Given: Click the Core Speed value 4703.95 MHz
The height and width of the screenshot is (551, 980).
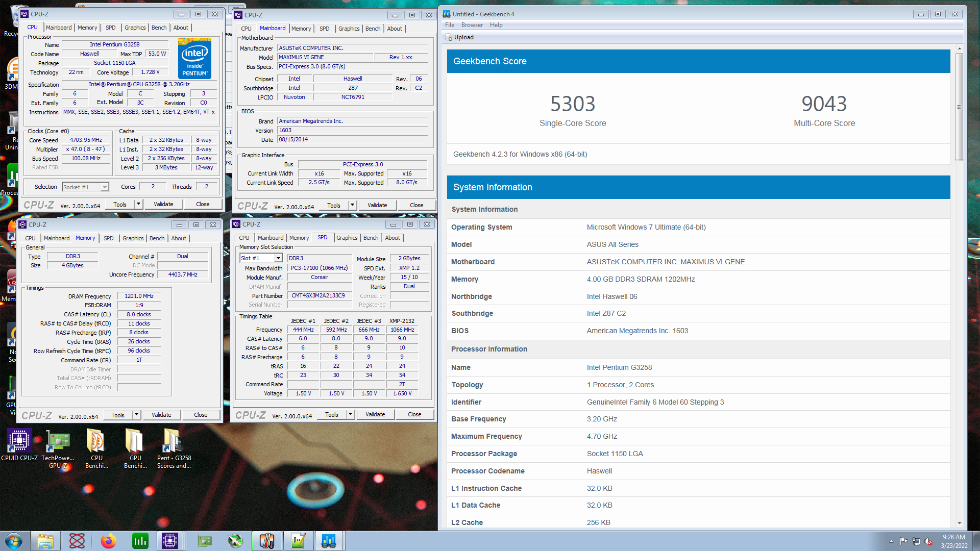Looking at the screenshot, I should click(x=86, y=140).
